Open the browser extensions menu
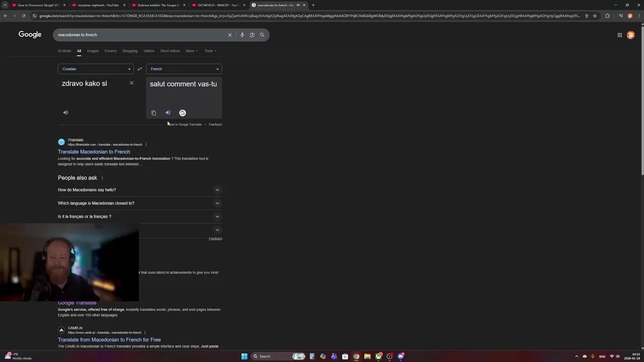The height and width of the screenshot is (362, 644). pos(607,16)
